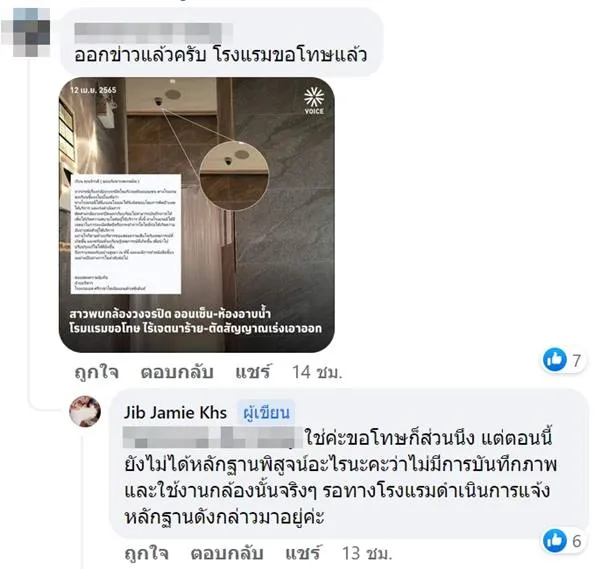Open the blurred commenter's profile avatar
The height and width of the screenshot is (569, 600).
click(28, 34)
